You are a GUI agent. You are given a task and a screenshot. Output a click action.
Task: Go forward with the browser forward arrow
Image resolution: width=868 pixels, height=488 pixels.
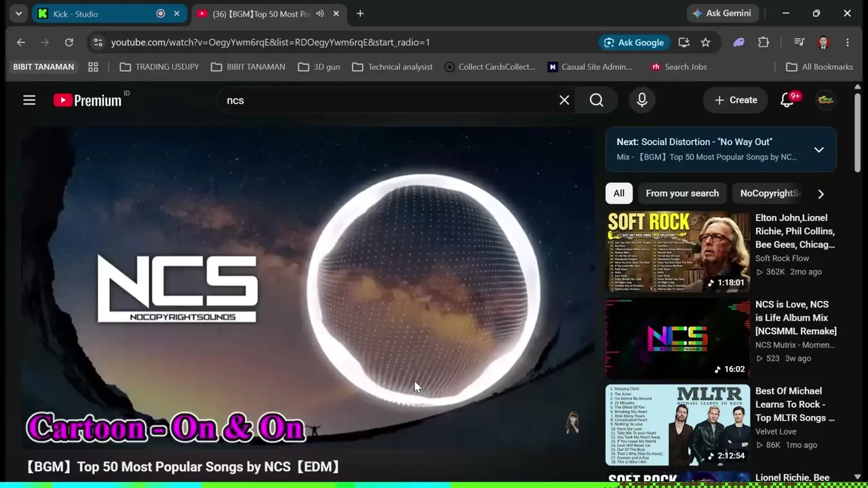45,43
